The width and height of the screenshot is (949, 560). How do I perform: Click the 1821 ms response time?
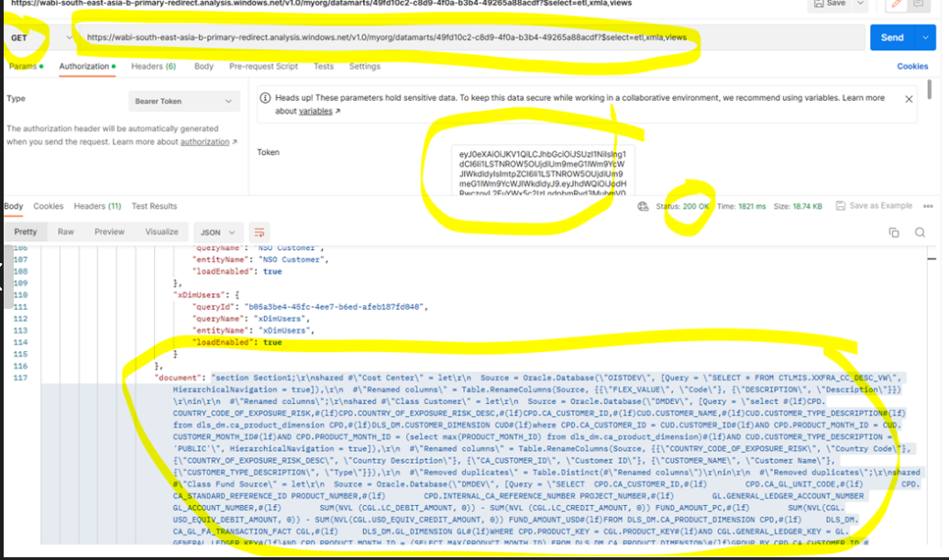[x=752, y=206]
